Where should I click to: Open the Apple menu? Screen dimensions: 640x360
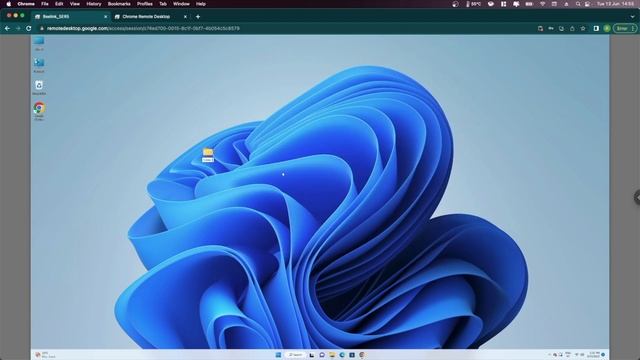click(x=9, y=4)
